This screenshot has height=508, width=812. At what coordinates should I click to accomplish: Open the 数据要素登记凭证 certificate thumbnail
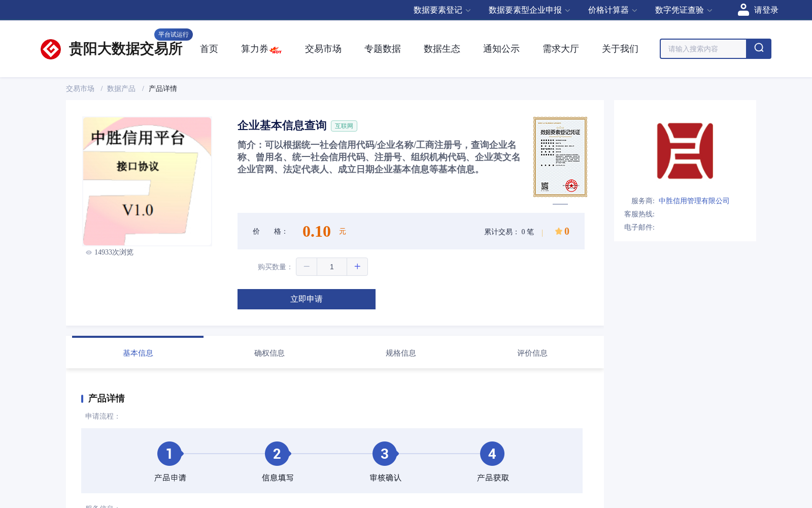560,157
